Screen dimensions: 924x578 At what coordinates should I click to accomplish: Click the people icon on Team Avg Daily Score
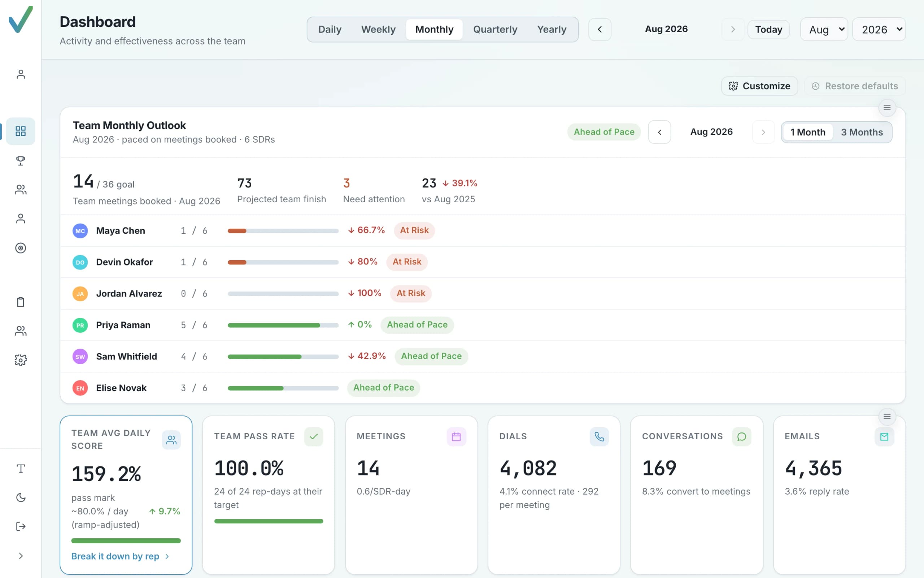click(x=171, y=440)
